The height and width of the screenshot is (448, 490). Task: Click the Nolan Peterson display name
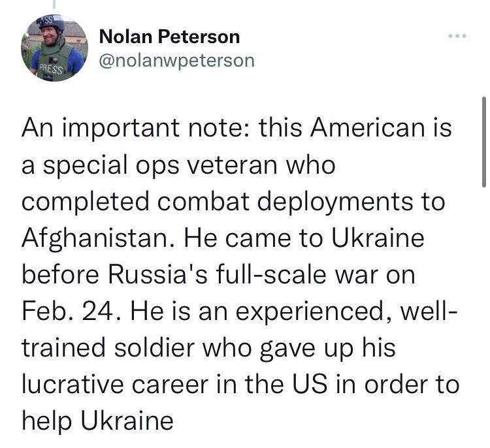pos(169,37)
